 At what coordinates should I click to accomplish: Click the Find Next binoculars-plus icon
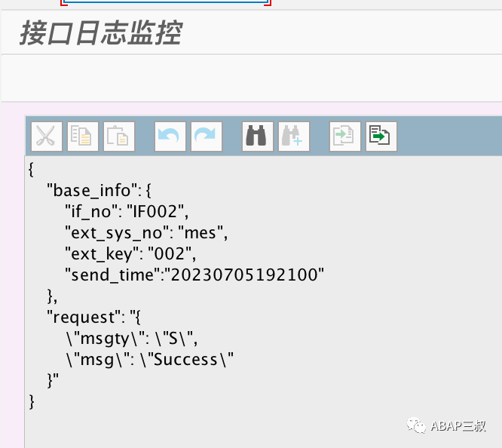tap(294, 137)
